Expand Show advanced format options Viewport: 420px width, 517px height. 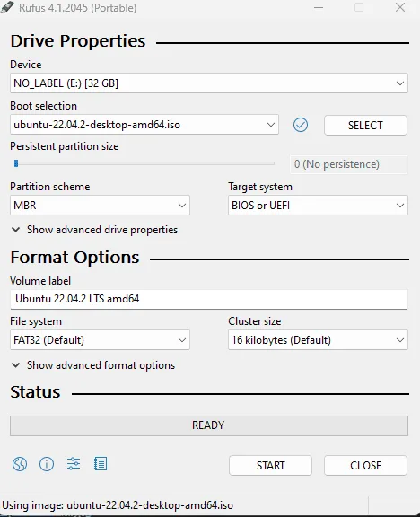(93, 365)
